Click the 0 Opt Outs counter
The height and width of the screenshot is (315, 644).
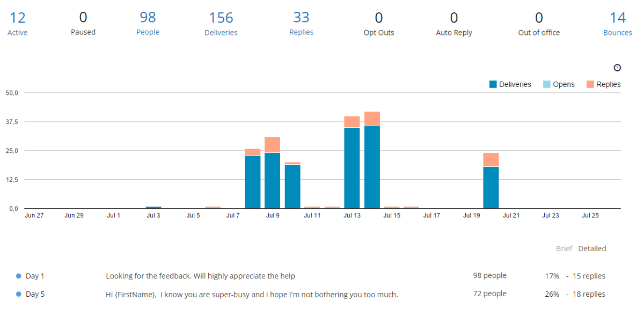point(378,24)
